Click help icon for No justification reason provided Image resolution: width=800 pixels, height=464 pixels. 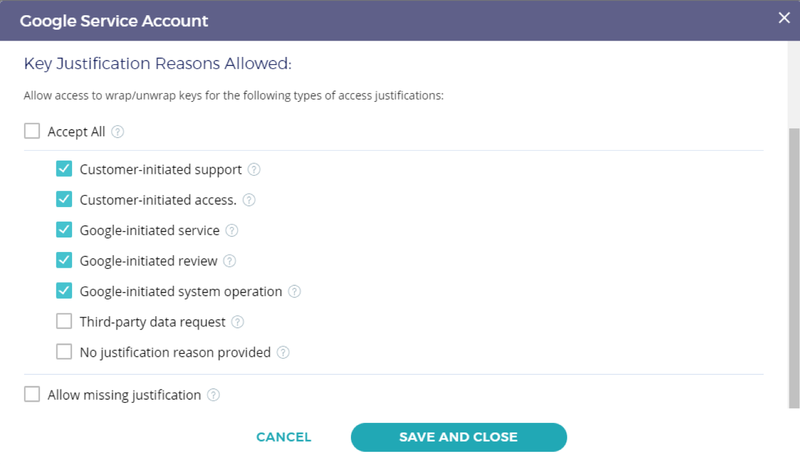tap(283, 352)
